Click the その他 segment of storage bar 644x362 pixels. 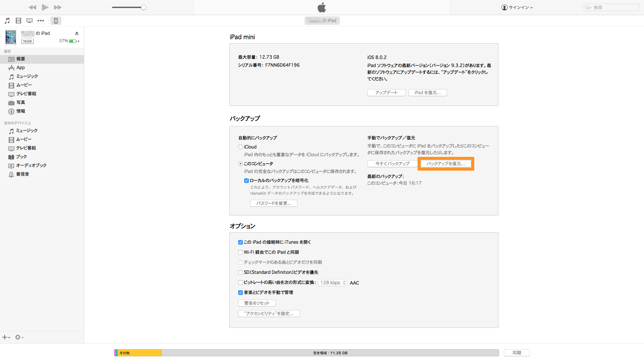(139, 353)
